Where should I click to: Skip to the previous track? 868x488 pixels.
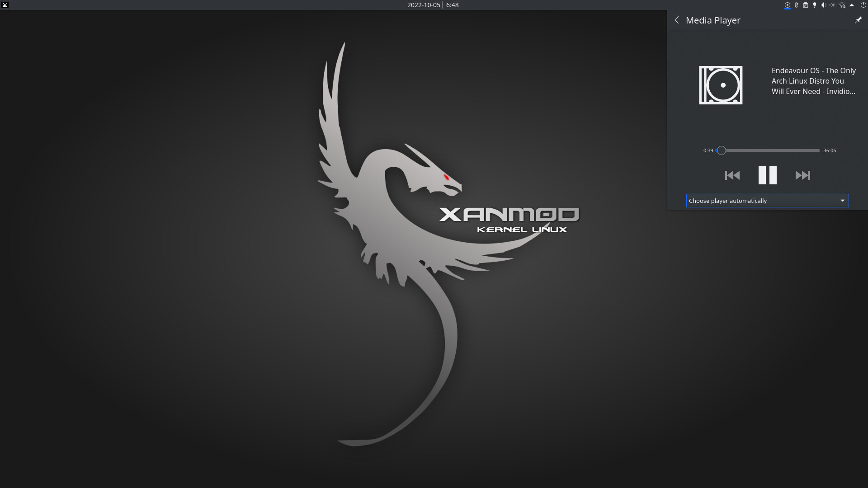(732, 175)
